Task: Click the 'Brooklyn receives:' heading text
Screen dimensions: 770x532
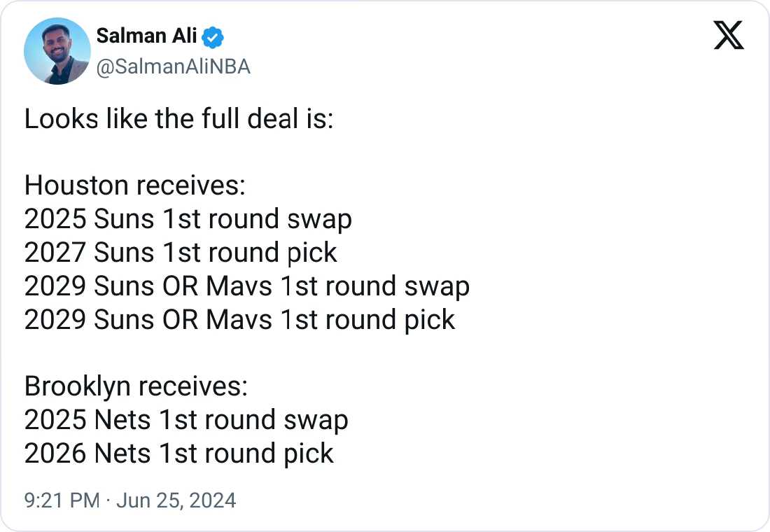Action: 136,386
